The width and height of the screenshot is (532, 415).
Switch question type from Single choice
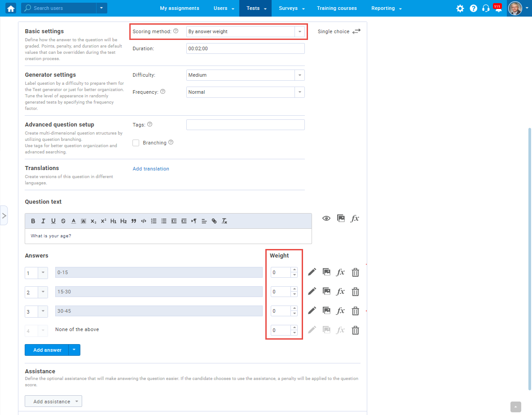(356, 31)
